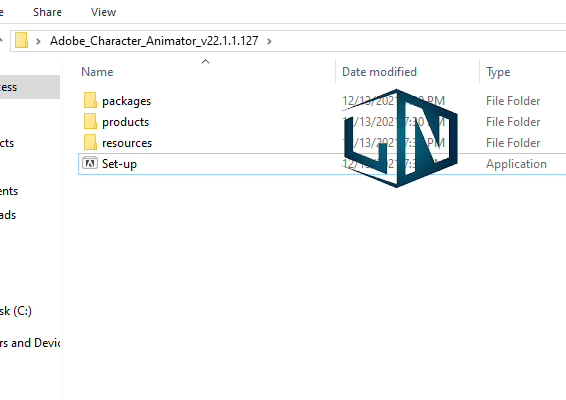The height and width of the screenshot is (400, 566).
Task: Select the resources folder icon
Action: (x=90, y=142)
